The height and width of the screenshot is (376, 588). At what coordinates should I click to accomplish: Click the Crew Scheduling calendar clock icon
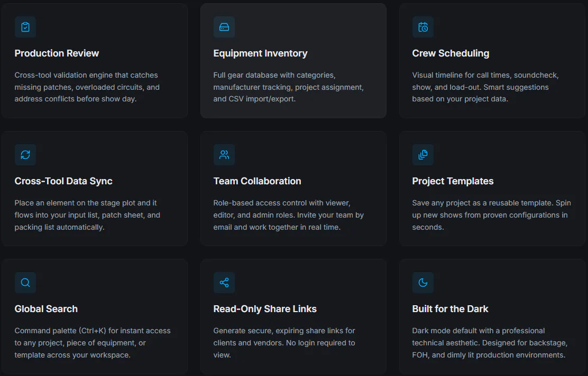point(422,27)
